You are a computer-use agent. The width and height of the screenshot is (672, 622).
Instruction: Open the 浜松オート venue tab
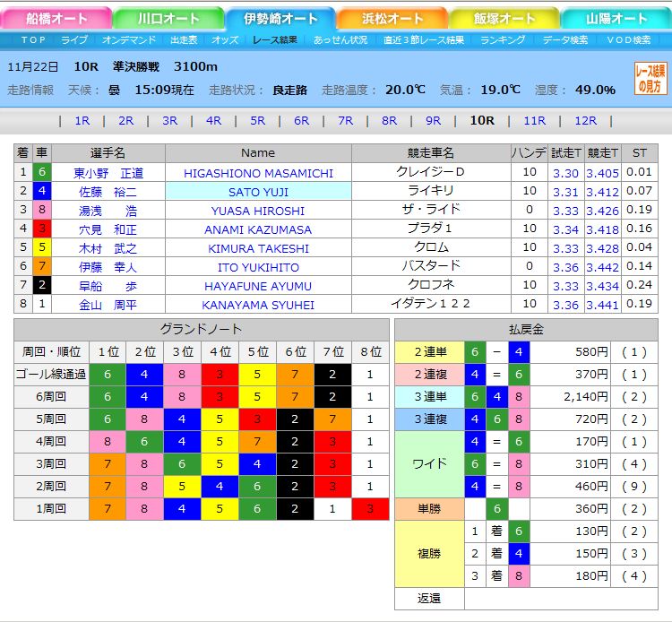(x=392, y=19)
